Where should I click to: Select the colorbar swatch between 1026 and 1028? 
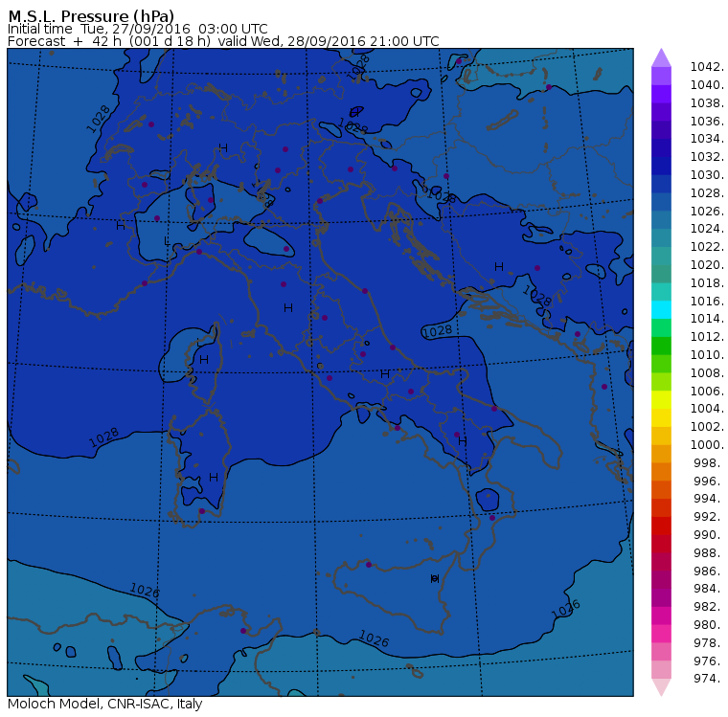661,202
